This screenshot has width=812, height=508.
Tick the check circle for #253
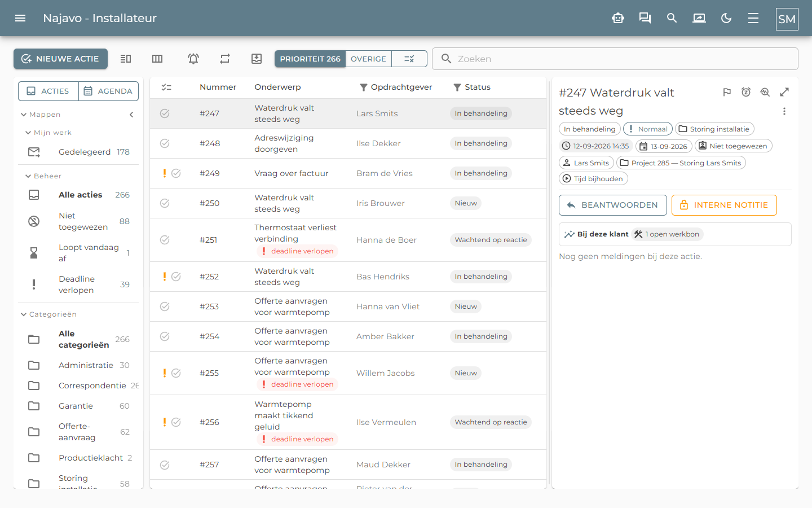point(165,306)
